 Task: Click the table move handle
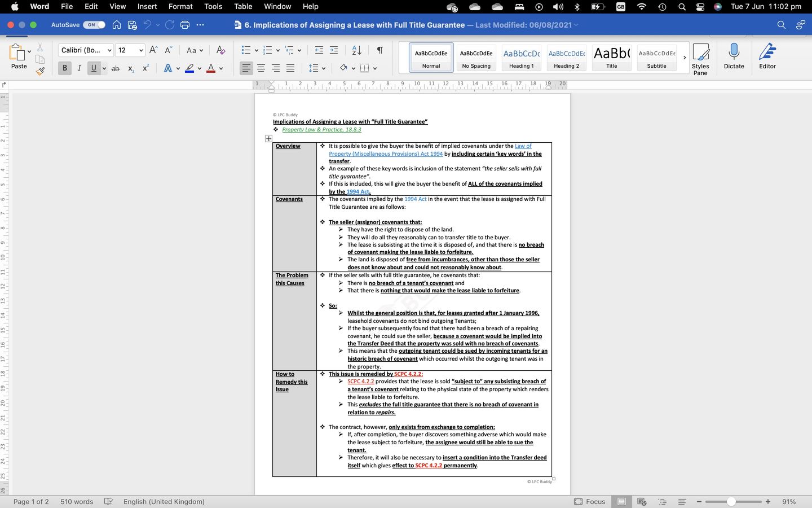pos(268,138)
